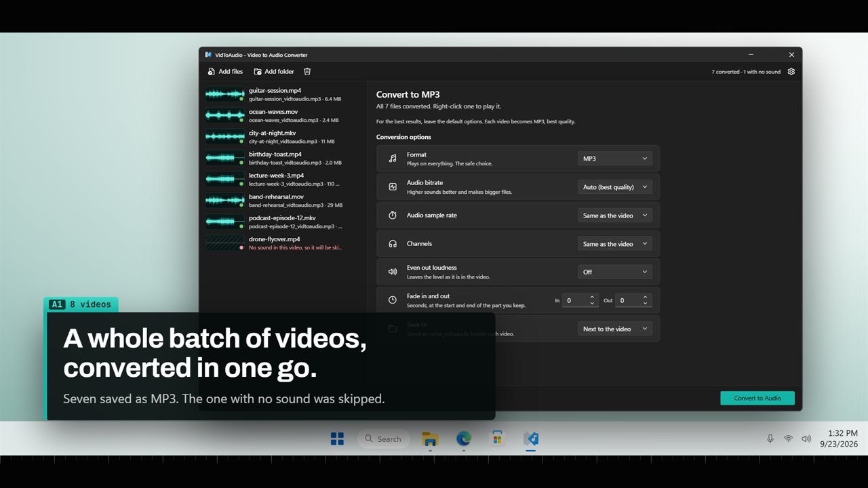Click the VidToAudio taskbar icon

[531, 439]
